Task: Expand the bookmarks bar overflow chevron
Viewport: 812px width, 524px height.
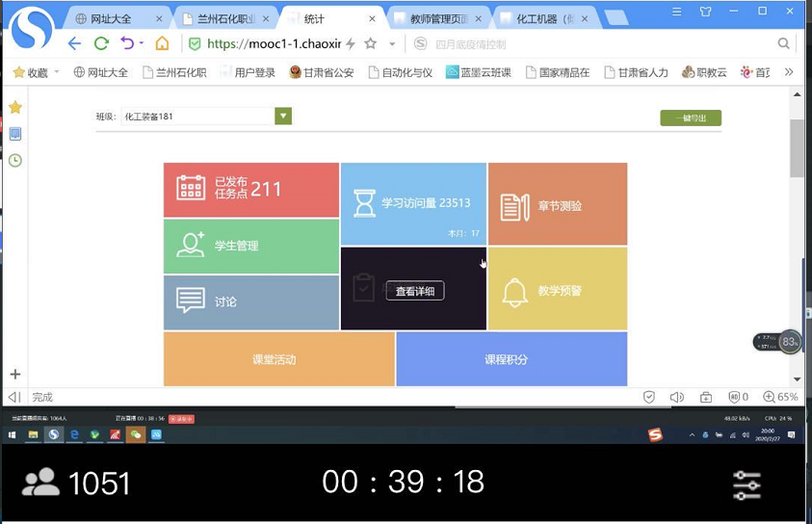Action: point(789,72)
